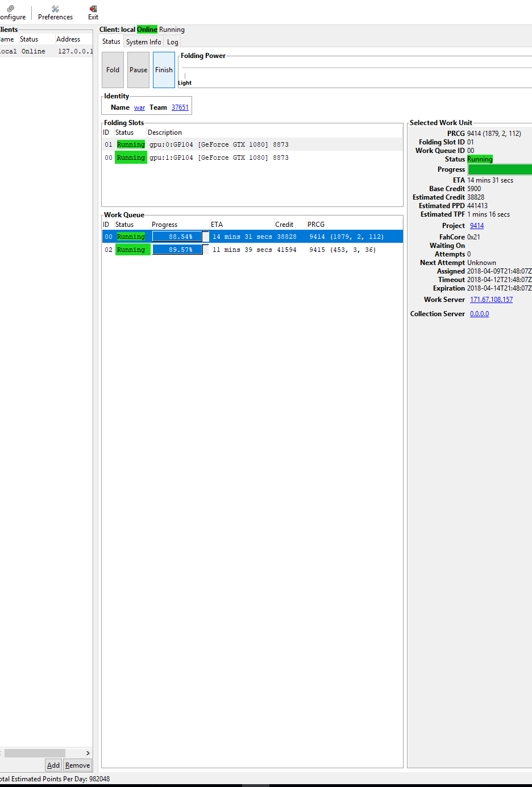The width and height of the screenshot is (532, 787).
Task: Click the Total Estimated Points Per Day status
Action: pyautogui.click(x=55, y=779)
